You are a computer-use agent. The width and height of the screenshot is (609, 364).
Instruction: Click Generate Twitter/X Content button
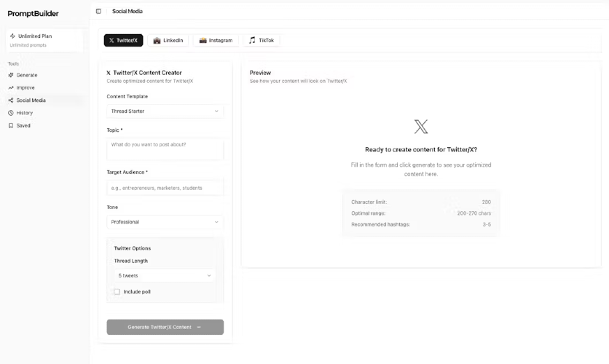coord(165,327)
